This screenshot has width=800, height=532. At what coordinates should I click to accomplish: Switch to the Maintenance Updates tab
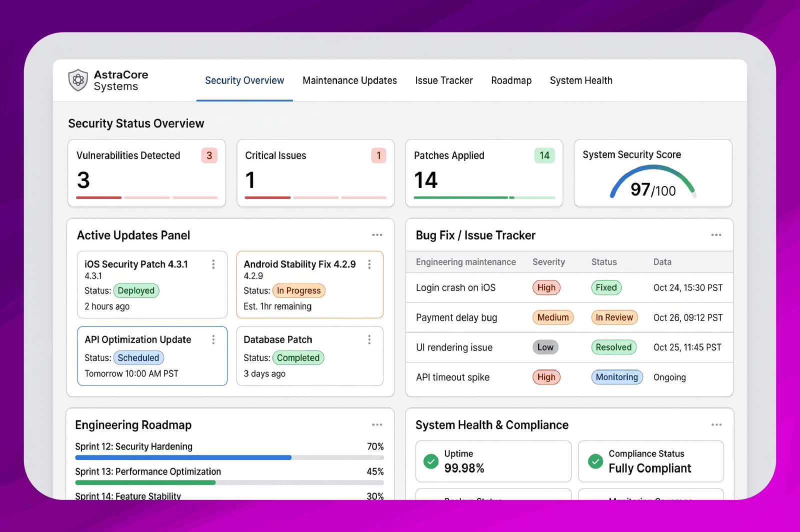point(349,80)
